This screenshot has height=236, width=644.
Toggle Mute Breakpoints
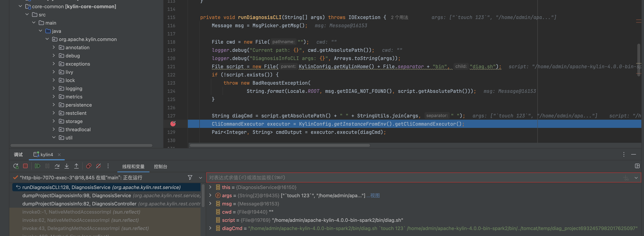pyautogui.click(x=99, y=166)
